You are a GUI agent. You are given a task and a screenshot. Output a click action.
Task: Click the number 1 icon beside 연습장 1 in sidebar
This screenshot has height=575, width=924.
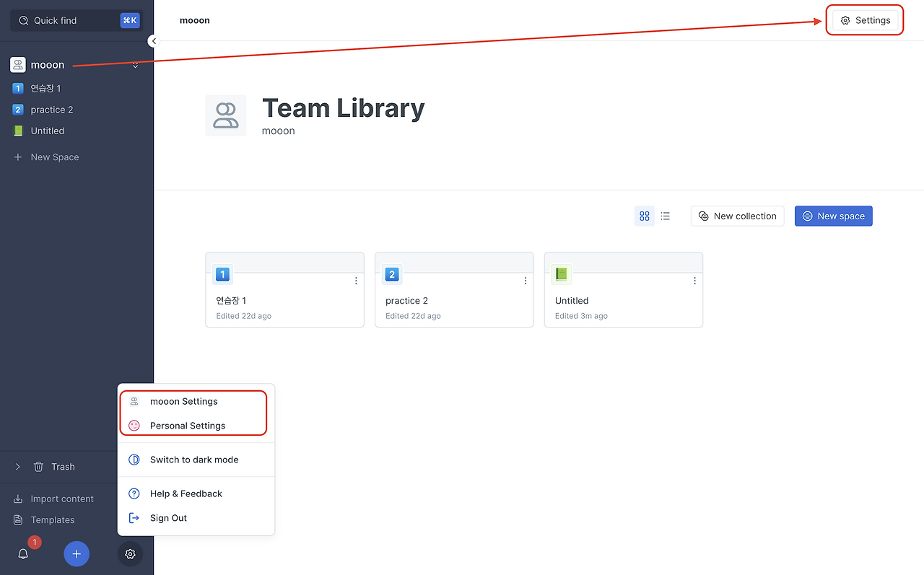(18, 88)
